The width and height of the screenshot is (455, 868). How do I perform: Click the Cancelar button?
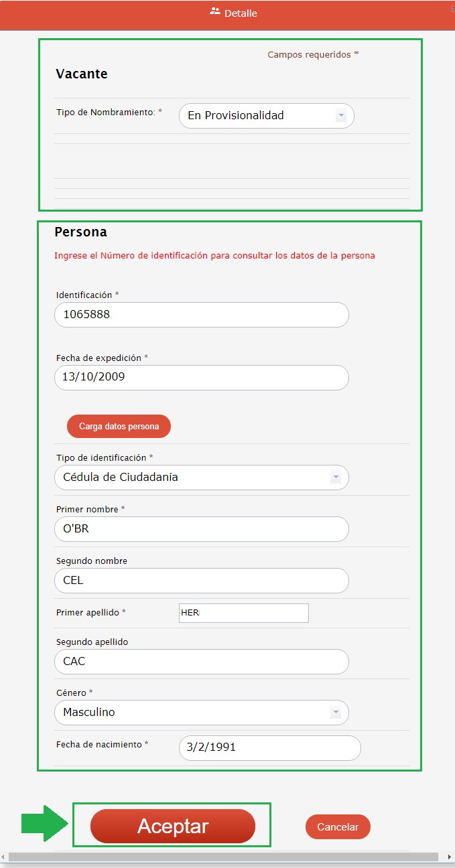(x=338, y=827)
